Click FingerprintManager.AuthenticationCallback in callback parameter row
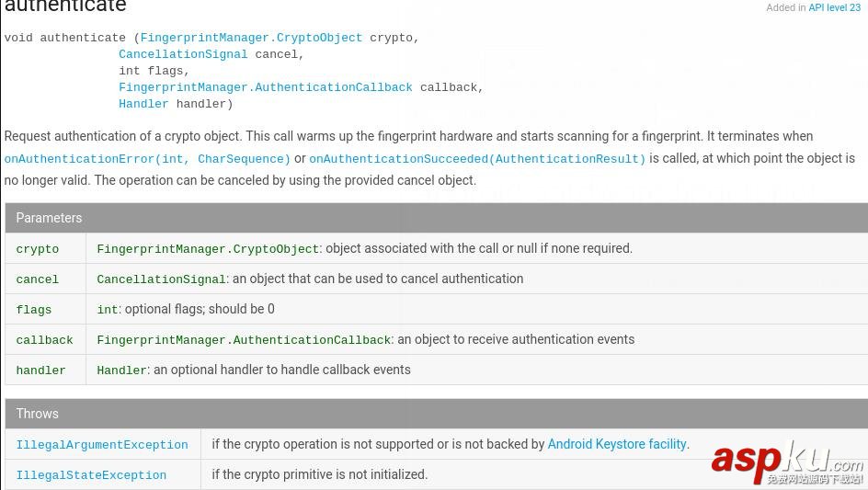 click(244, 340)
